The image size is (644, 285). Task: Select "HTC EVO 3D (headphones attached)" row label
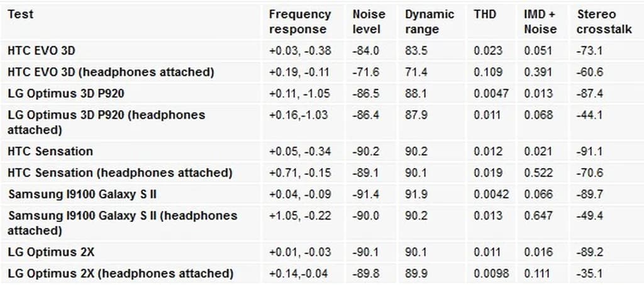point(111,72)
